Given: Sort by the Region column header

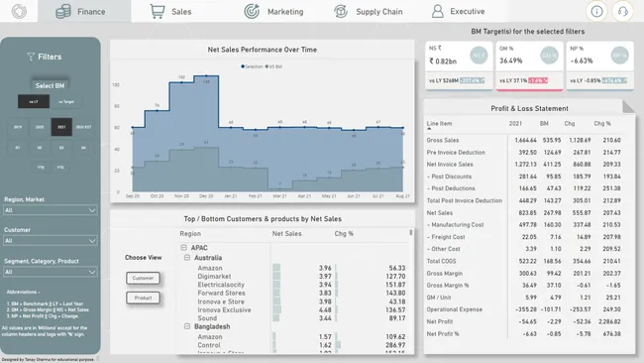Looking at the screenshot, I should [190, 233].
